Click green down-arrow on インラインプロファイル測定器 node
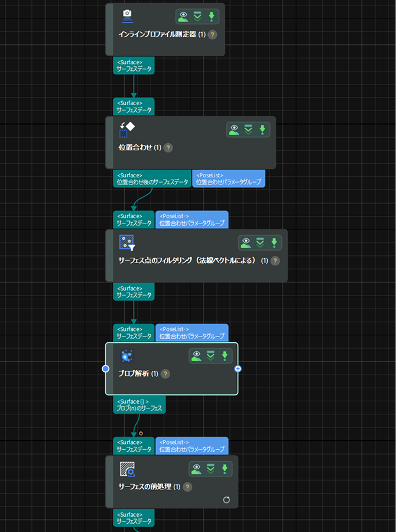The image size is (396, 532). (212, 17)
